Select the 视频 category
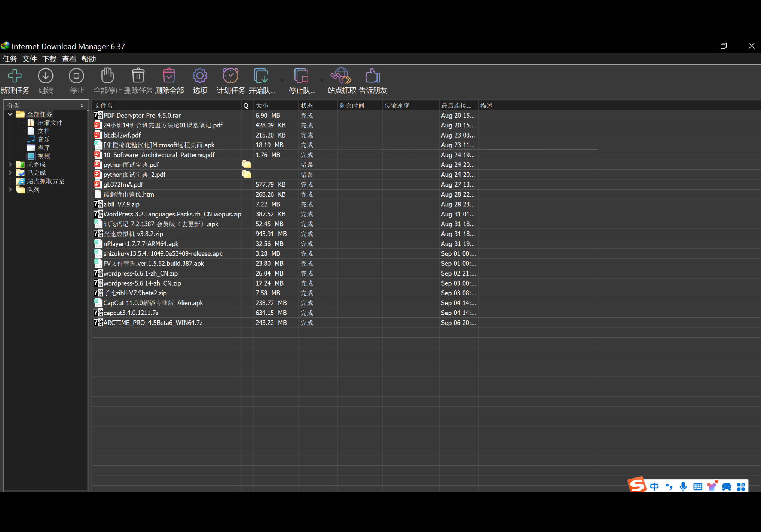The width and height of the screenshot is (761, 532). tap(44, 156)
